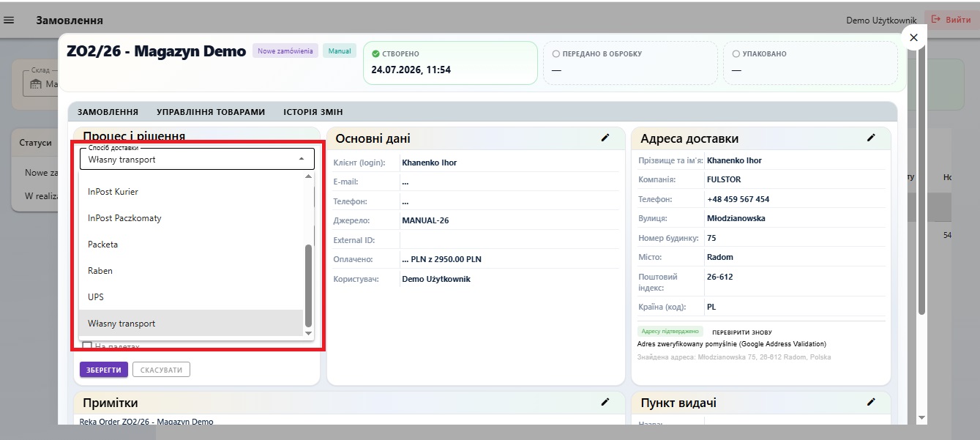The height and width of the screenshot is (440, 980).
Task: Click the postal code 26-612
Action: coord(719,277)
